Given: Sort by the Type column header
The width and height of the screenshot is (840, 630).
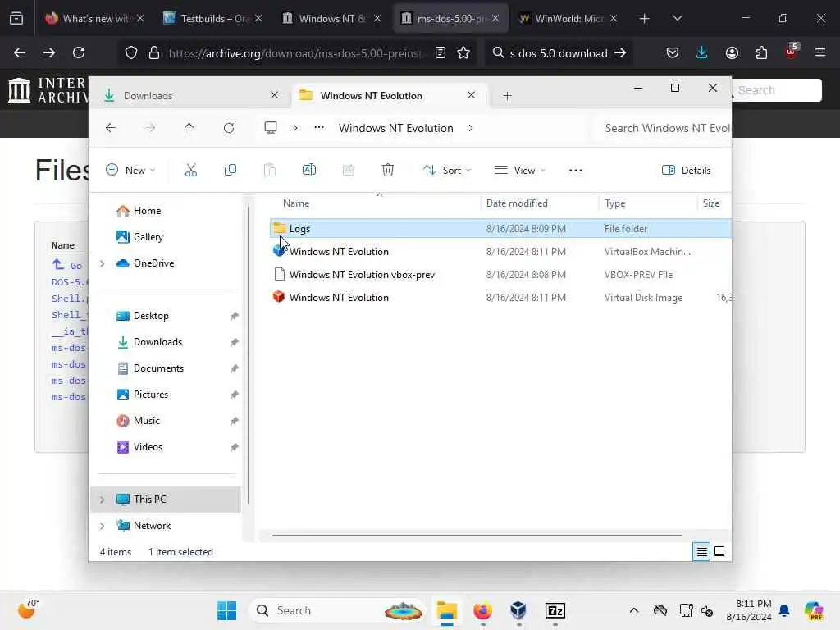Looking at the screenshot, I should coord(614,203).
